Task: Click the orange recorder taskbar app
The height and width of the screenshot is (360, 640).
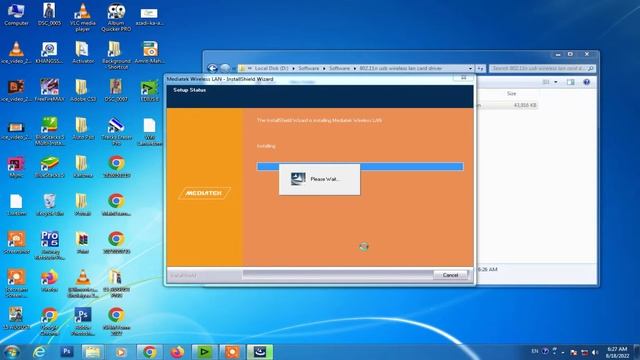Action: (x=232, y=352)
